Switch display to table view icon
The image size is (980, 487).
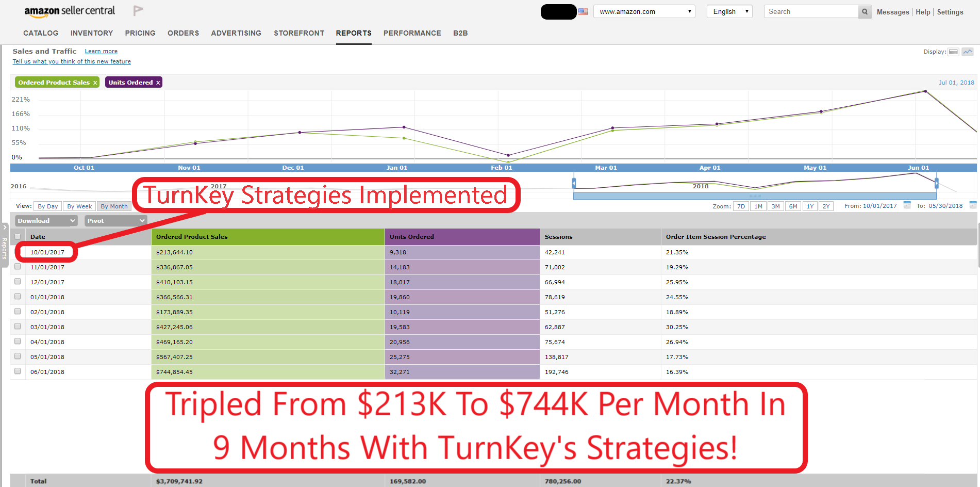(x=953, y=52)
